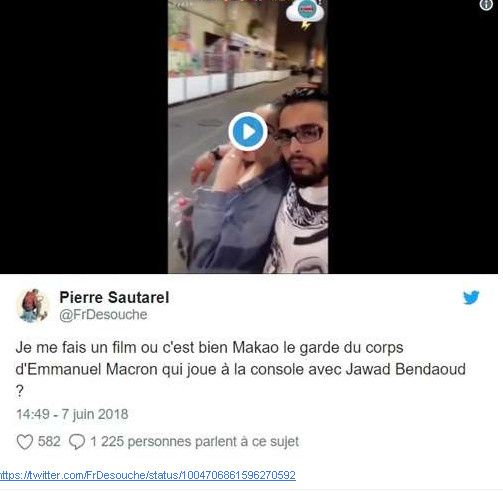Click 'Jawad Bendaoud' in the tweet text

coord(406,369)
